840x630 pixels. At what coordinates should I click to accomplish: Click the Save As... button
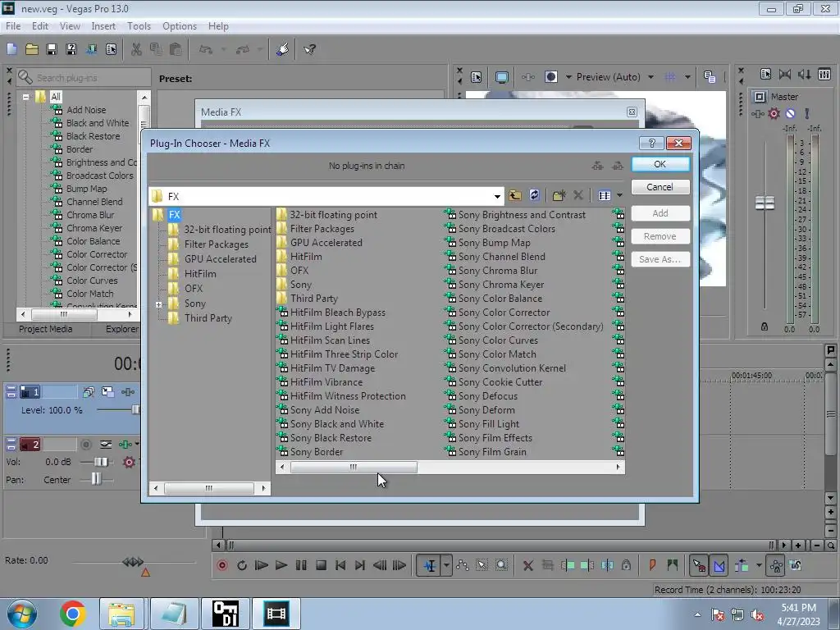pyautogui.click(x=660, y=259)
